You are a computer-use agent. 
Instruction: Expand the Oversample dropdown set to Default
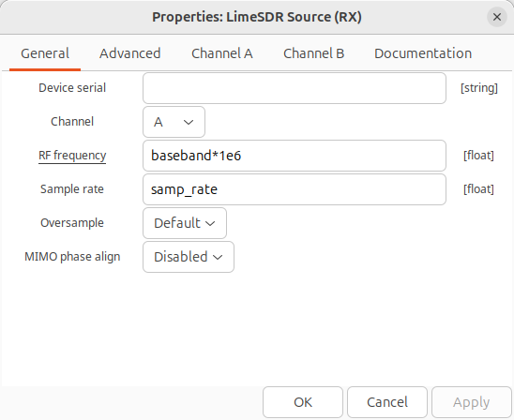pos(185,223)
